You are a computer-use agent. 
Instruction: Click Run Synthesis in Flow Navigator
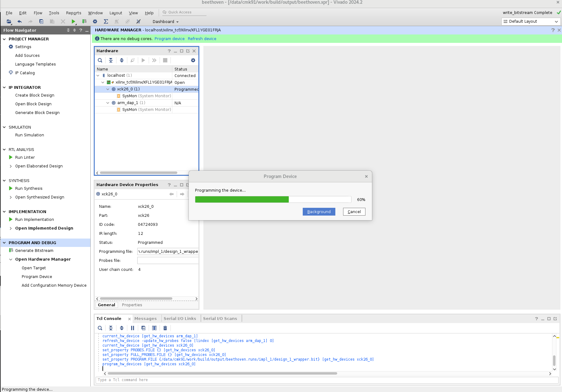[29, 189]
